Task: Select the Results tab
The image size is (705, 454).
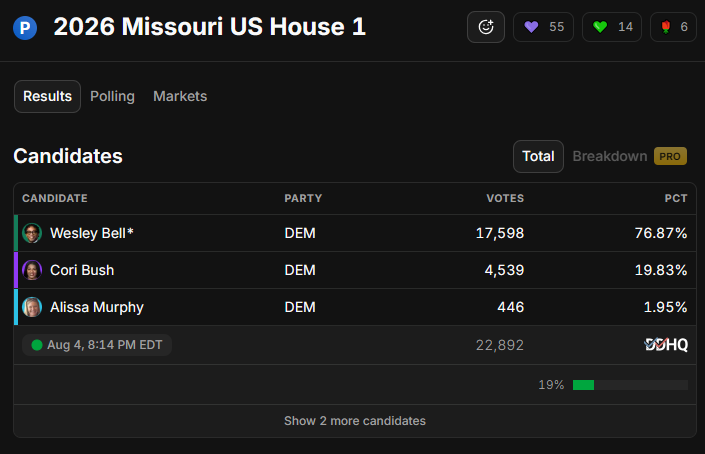Action: point(47,96)
